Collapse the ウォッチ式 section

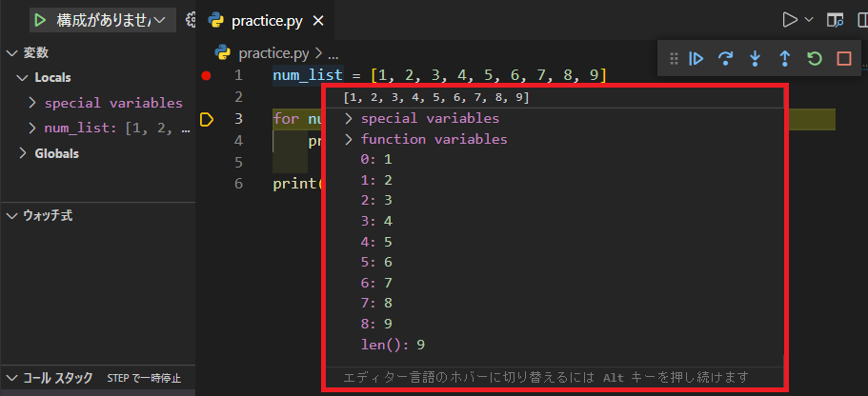(11, 216)
